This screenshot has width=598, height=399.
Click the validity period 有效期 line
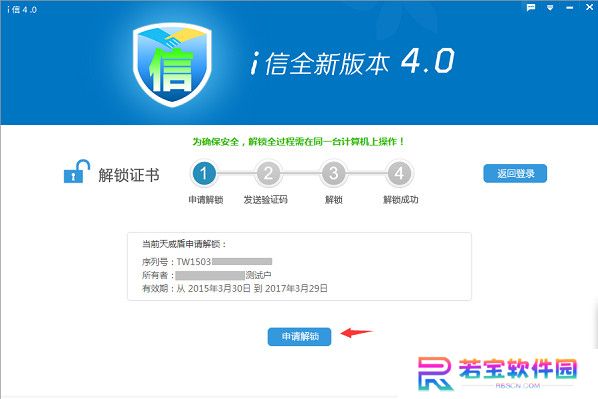tap(235, 288)
